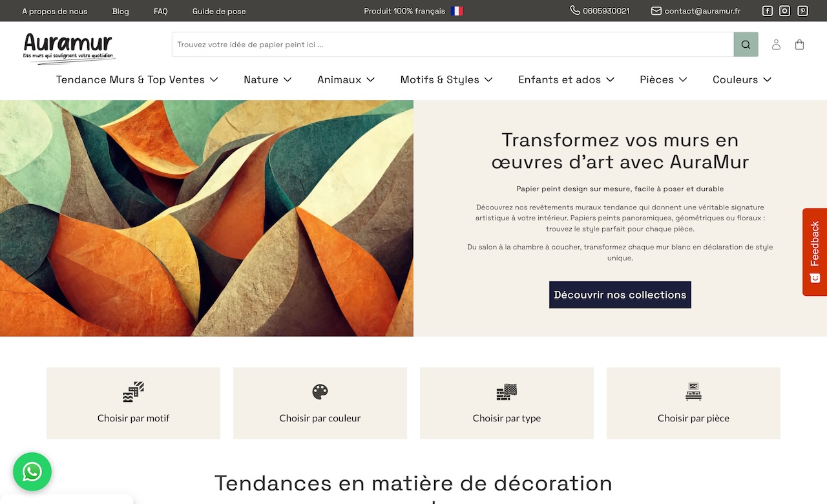Go to the FAQ page

[160, 11]
